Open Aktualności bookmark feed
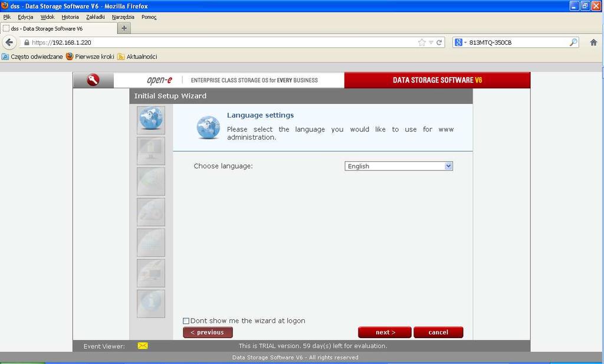Screen dimensions: 604x364 point(137,57)
